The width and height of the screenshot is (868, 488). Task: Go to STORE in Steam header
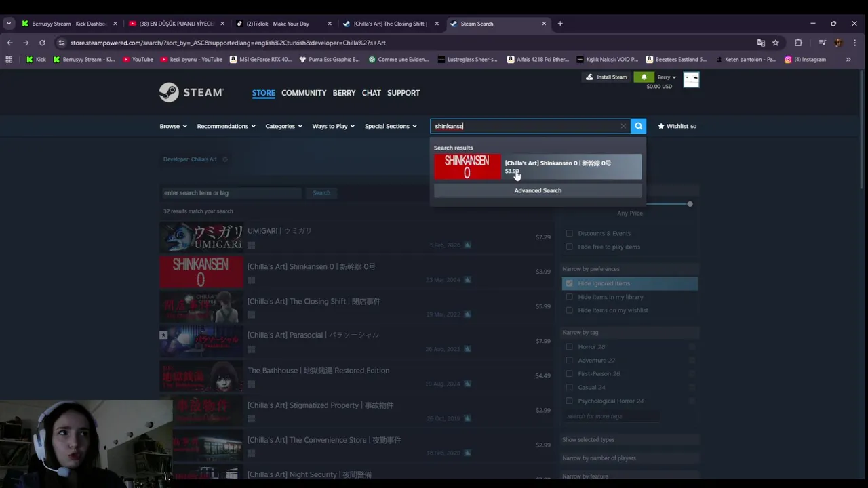[264, 93]
